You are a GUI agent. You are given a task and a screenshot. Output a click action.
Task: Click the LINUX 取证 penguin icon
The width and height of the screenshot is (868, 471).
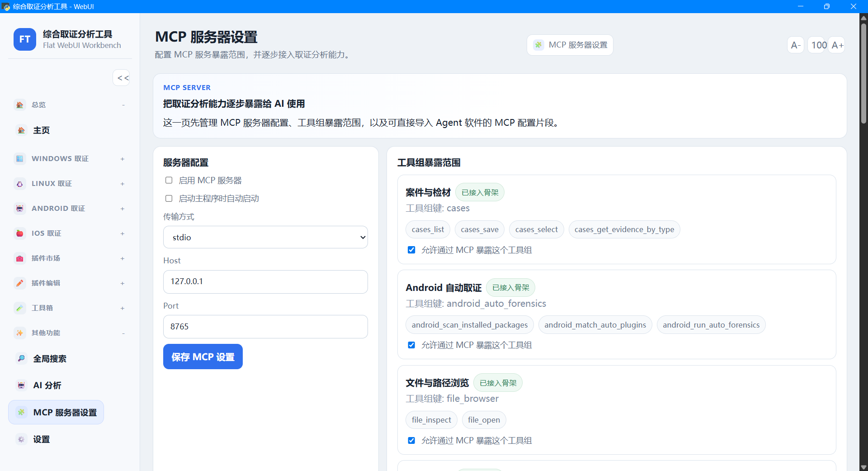[x=19, y=184]
